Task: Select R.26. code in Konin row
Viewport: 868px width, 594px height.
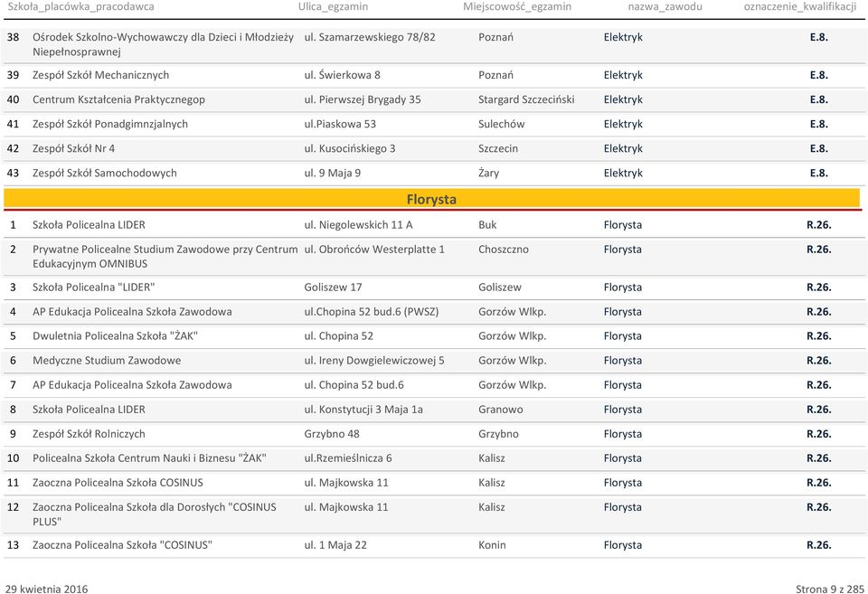Action: (x=819, y=545)
